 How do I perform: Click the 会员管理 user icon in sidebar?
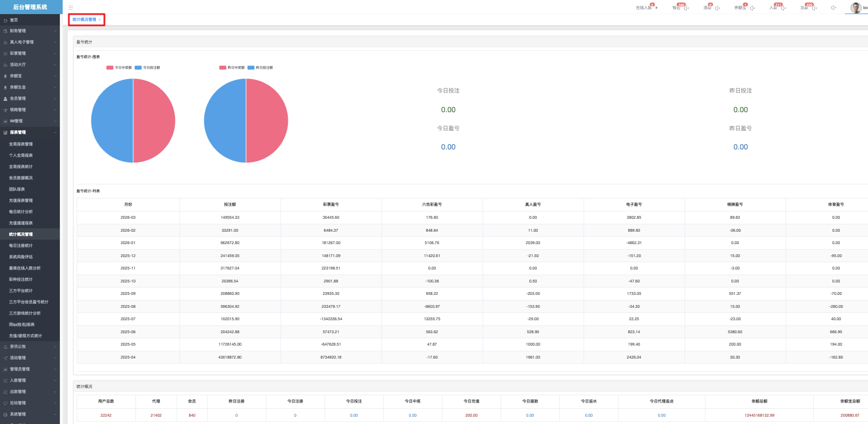coord(5,99)
